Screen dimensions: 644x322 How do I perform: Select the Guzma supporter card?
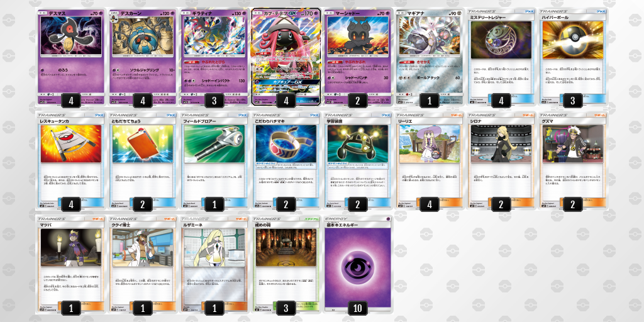pos(572,160)
